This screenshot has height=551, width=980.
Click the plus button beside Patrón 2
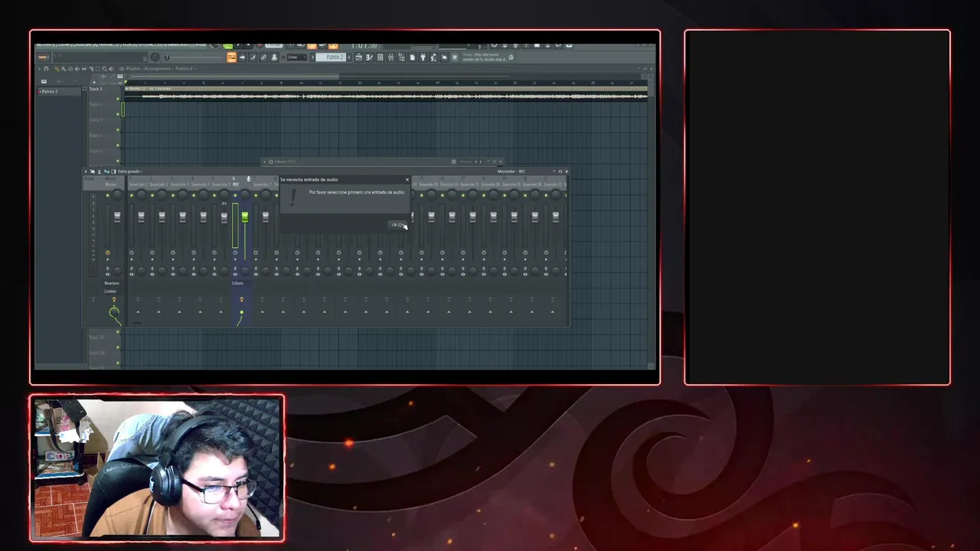[349, 57]
